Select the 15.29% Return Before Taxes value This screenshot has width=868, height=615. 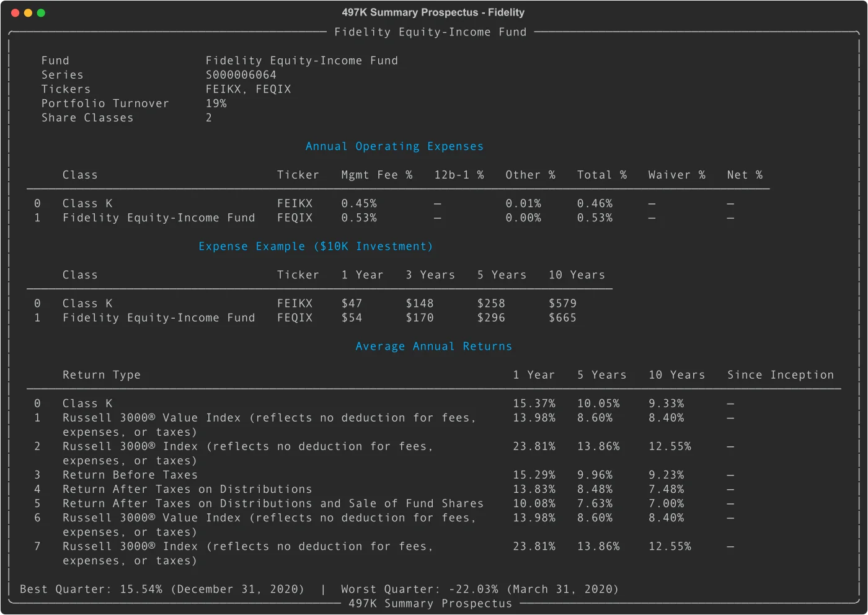pyautogui.click(x=534, y=475)
